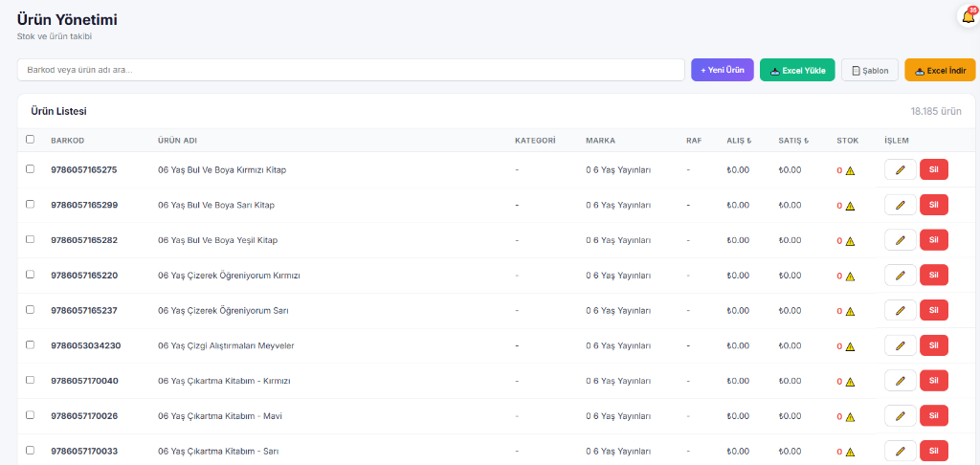Delete 06 Yaş Çıkartma Kitabım - Sarı with Sil
Image resolution: width=980 pixels, height=465 pixels.
(934, 451)
